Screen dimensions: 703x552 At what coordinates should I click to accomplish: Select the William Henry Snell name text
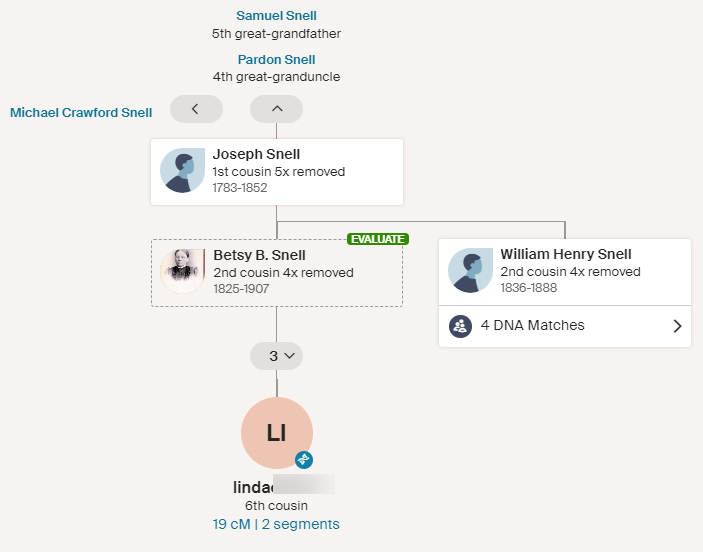click(x=566, y=254)
